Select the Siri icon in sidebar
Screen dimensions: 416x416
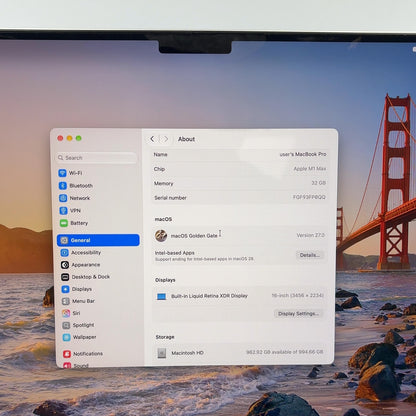point(66,313)
